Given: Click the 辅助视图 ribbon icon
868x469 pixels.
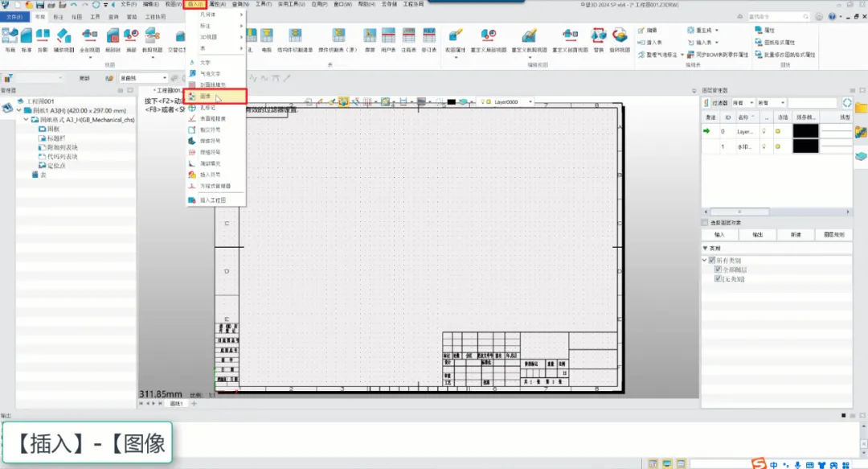Looking at the screenshot, I should (63, 38).
